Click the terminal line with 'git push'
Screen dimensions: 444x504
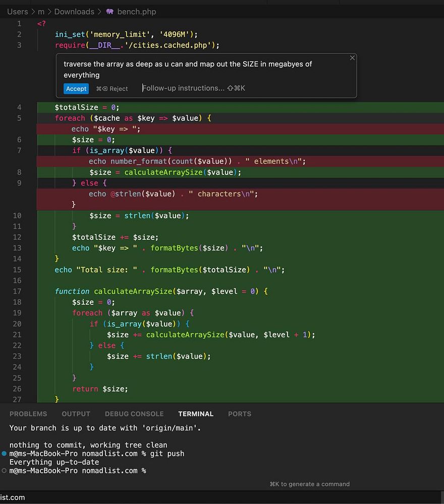tap(96, 454)
